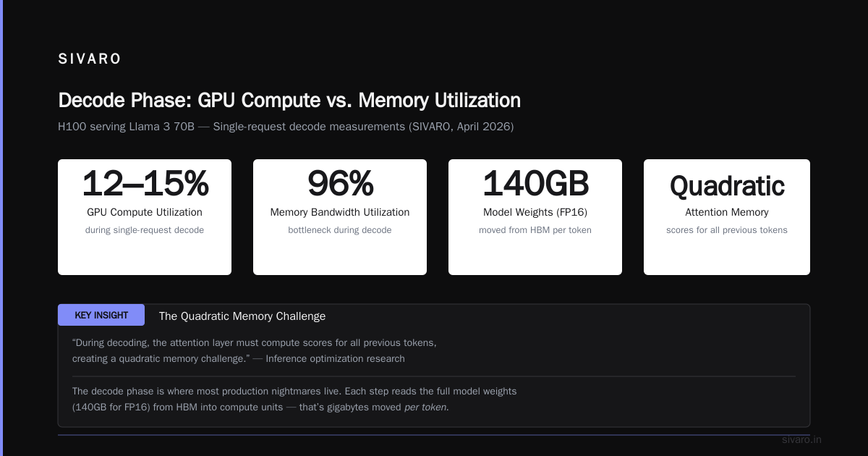Click 'bottleneck during decode' caption

click(340, 230)
